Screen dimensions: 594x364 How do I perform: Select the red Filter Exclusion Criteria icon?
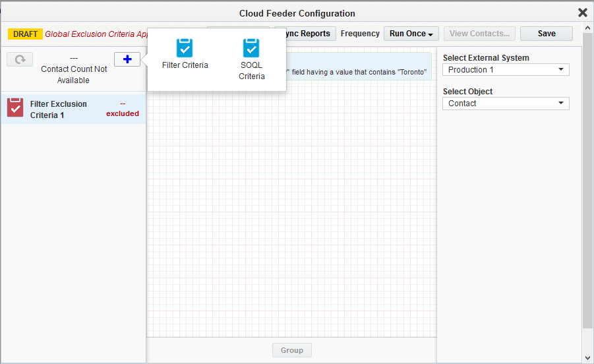(15, 107)
